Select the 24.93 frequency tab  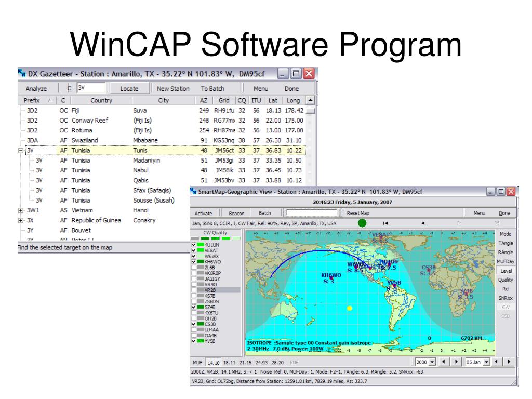coord(262,362)
